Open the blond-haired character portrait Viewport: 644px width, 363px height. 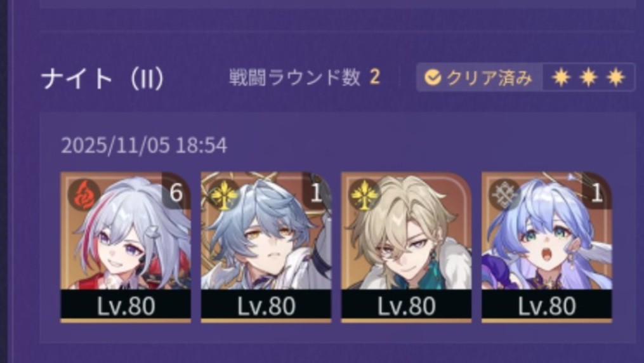pos(406,231)
